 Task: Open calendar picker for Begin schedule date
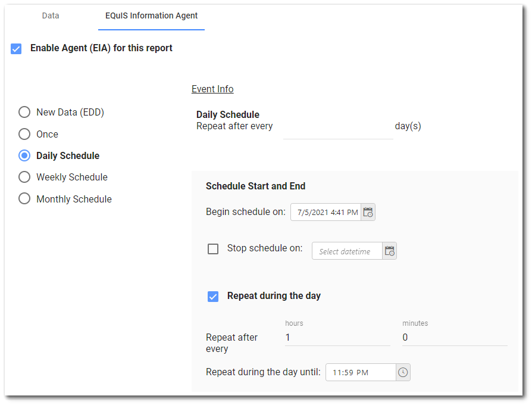click(368, 213)
